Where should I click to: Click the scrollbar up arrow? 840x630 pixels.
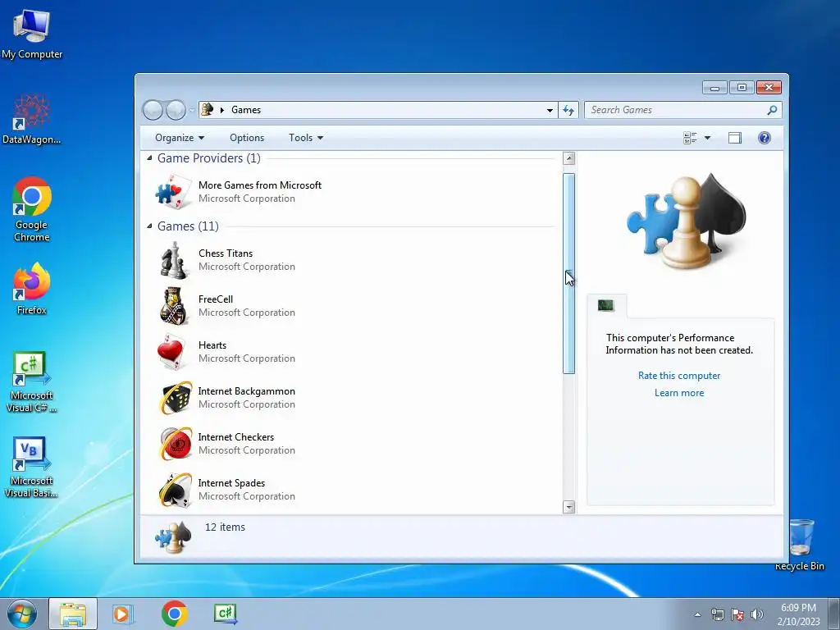coord(569,158)
